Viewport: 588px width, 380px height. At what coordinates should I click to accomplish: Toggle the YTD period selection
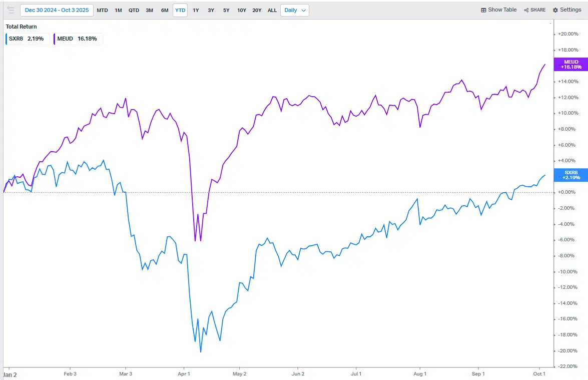click(x=180, y=10)
